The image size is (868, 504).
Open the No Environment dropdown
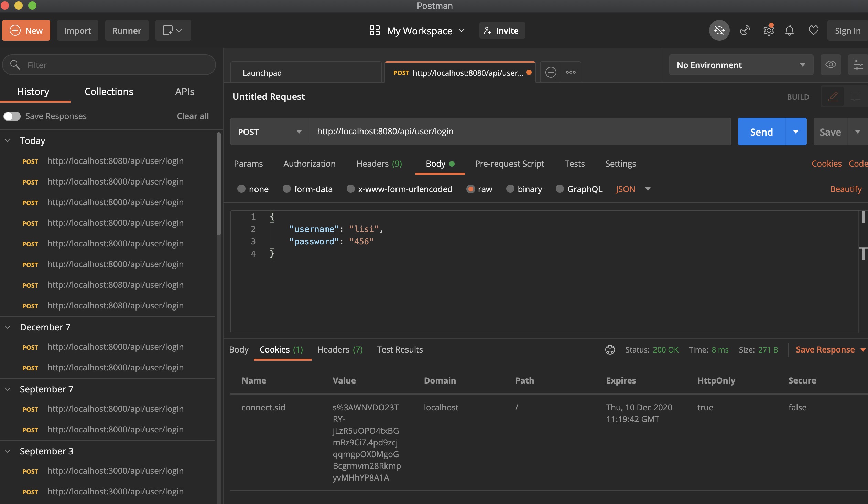tap(740, 65)
